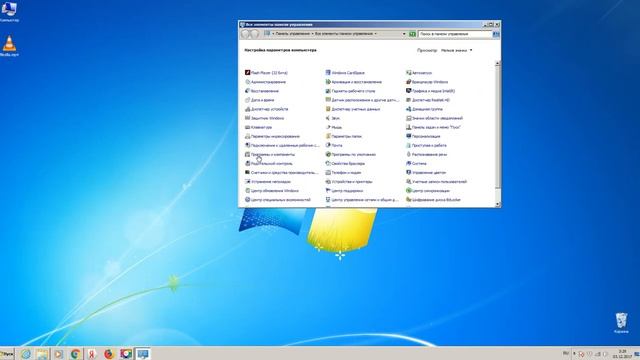The height and width of the screenshot is (360, 640).
Task: Open the Пуск Start button
Action: pyautogui.click(x=7, y=354)
